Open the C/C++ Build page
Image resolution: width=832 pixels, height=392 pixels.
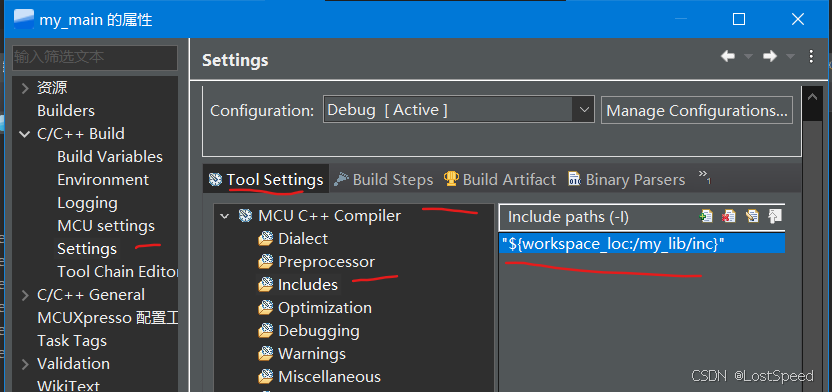pyautogui.click(x=81, y=134)
